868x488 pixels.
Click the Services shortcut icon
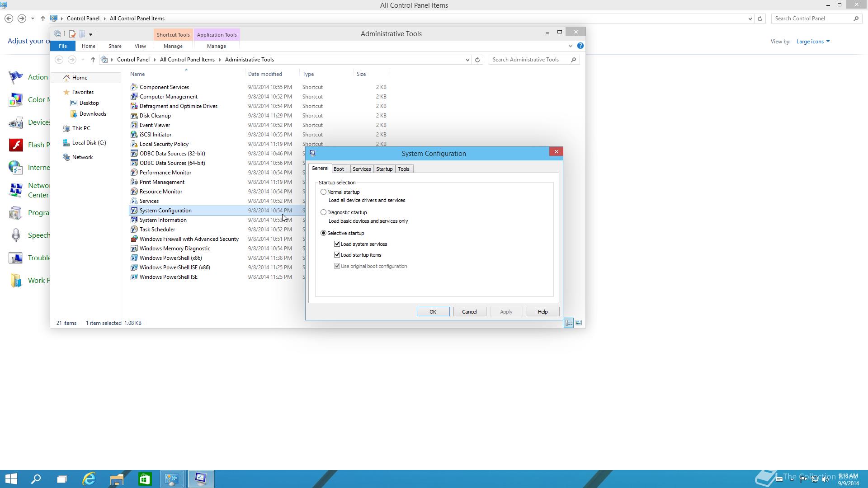(x=134, y=201)
